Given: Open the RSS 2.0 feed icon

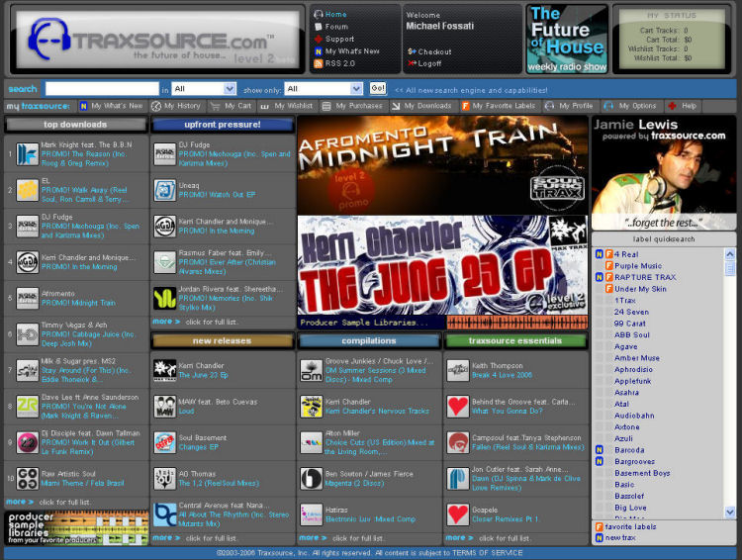Looking at the screenshot, I should 318,63.
